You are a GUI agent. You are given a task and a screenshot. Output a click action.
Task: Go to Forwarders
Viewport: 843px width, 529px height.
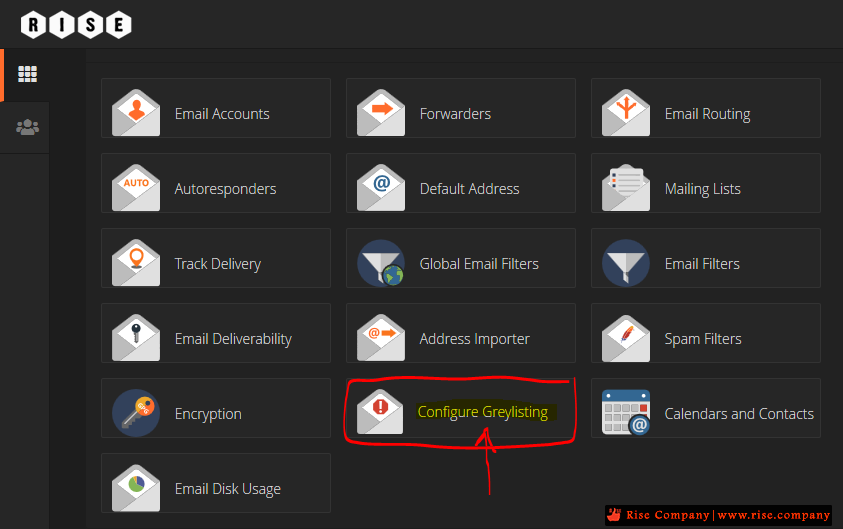pyautogui.click(x=455, y=114)
